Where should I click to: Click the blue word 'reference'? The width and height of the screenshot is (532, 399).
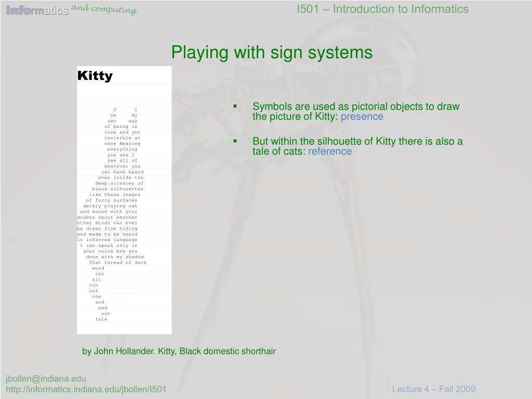click(x=330, y=151)
